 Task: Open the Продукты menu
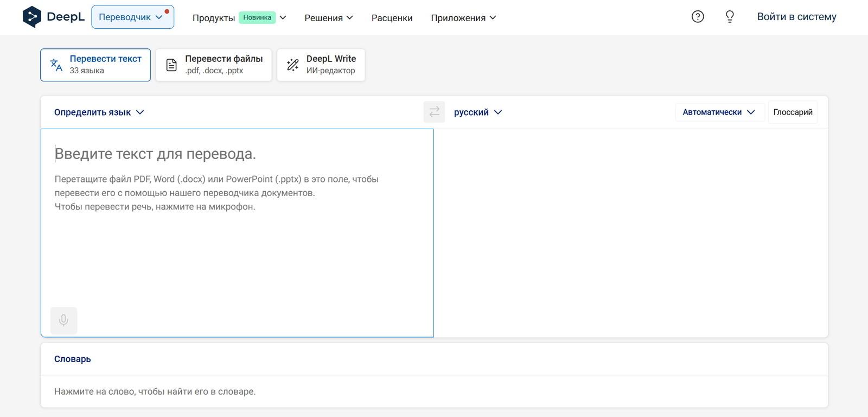[239, 18]
